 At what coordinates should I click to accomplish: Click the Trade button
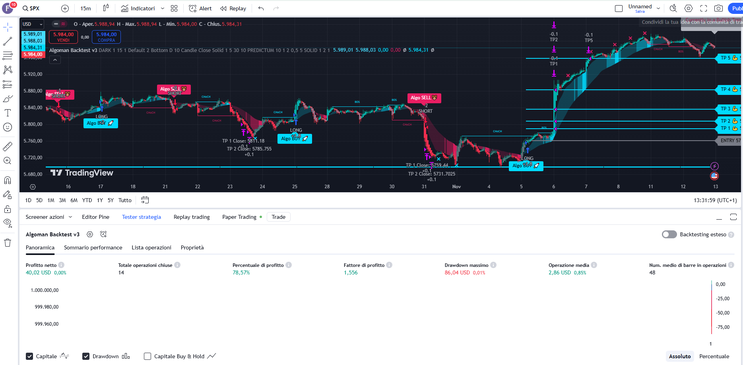pyautogui.click(x=279, y=217)
